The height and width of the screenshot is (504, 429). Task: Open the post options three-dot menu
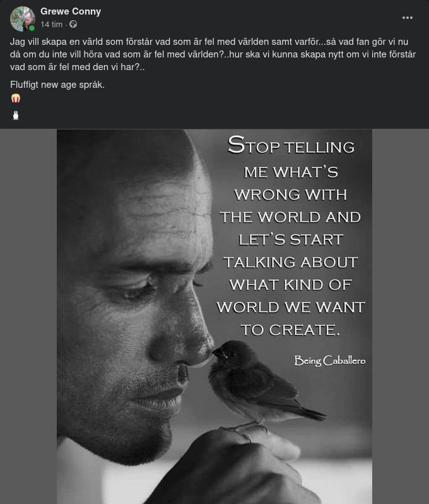[x=407, y=18]
